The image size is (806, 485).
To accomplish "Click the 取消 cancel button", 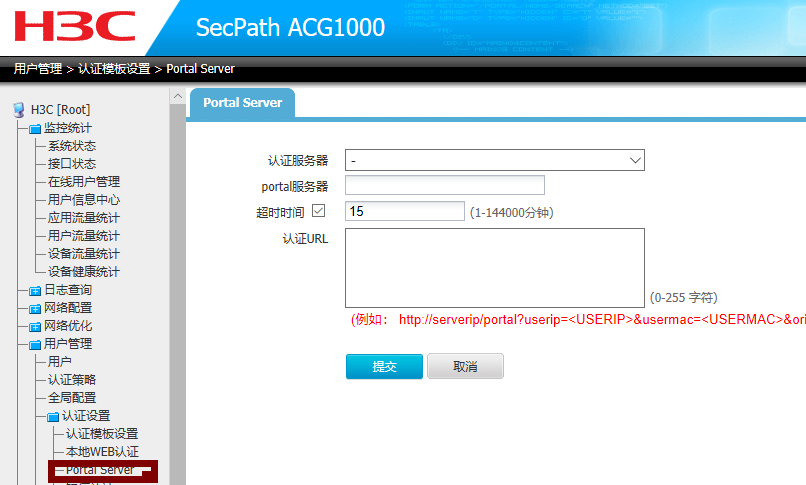I will [x=465, y=366].
